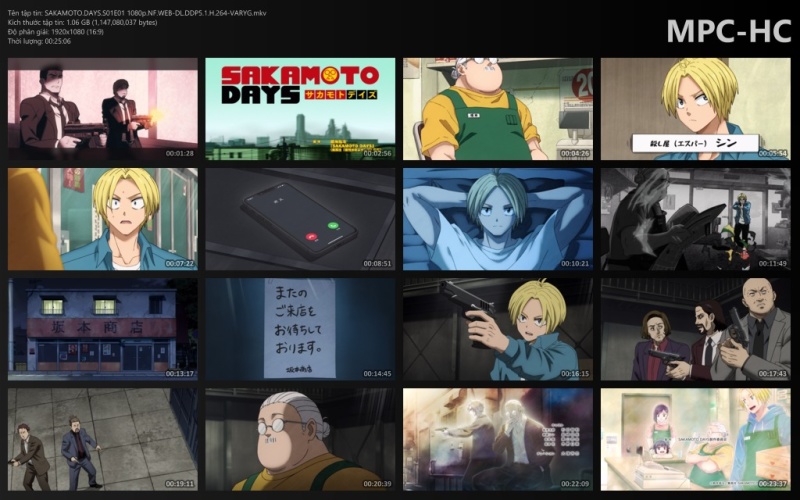Image resolution: width=800 pixels, height=500 pixels.
Task: Open the phone call frame 00:08:51
Action: 300,219
